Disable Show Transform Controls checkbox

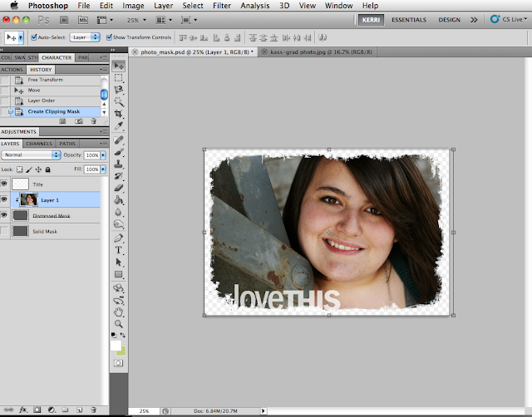pyautogui.click(x=107, y=37)
